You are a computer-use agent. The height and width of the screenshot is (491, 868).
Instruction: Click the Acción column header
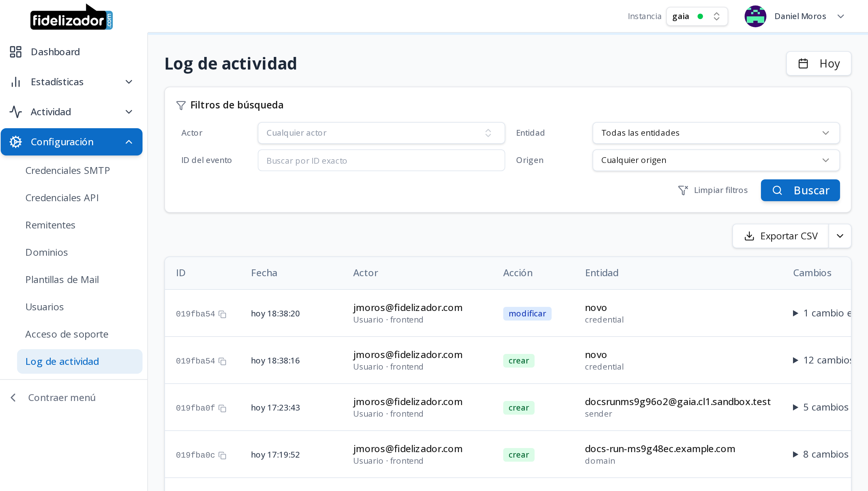(518, 273)
